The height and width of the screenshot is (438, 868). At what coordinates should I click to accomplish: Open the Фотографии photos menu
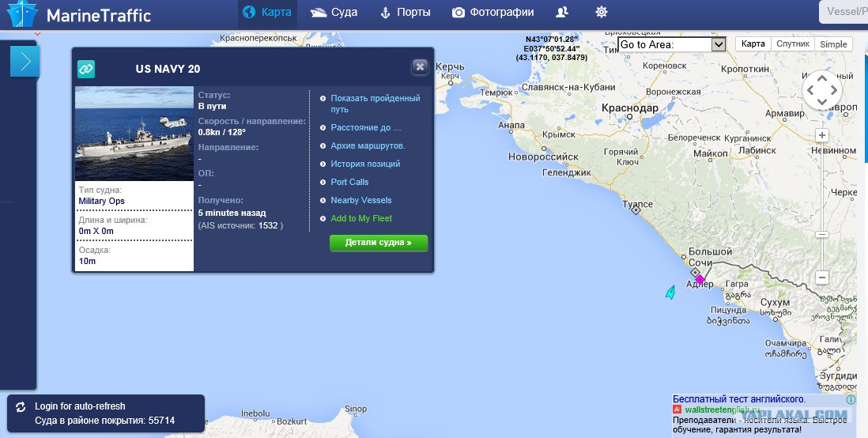492,13
